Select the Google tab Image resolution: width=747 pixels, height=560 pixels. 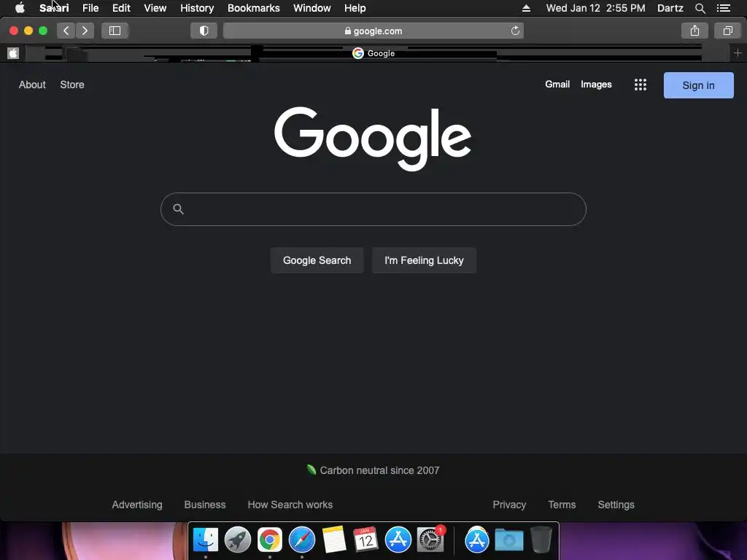pyautogui.click(x=373, y=53)
